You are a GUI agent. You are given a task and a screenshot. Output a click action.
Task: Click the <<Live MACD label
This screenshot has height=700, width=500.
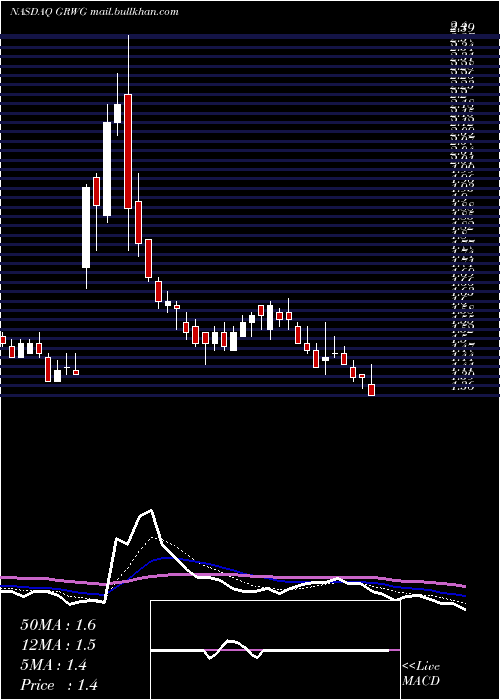421,674
